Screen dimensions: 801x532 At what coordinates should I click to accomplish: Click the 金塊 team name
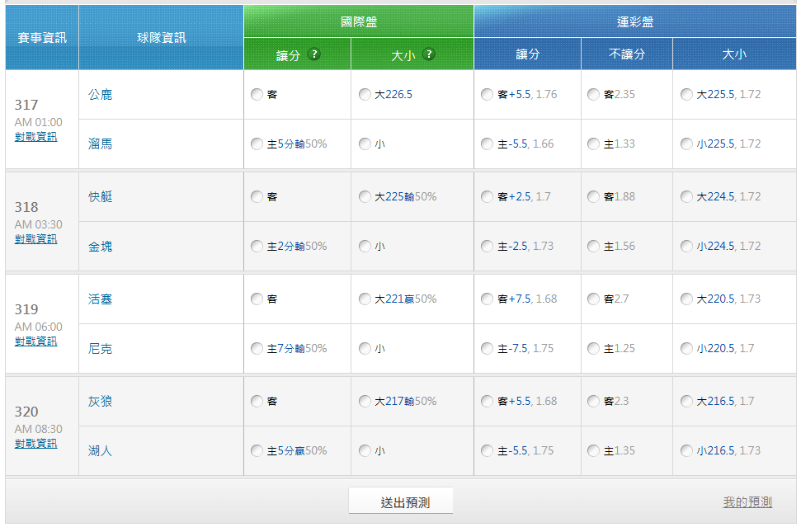[100, 247]
